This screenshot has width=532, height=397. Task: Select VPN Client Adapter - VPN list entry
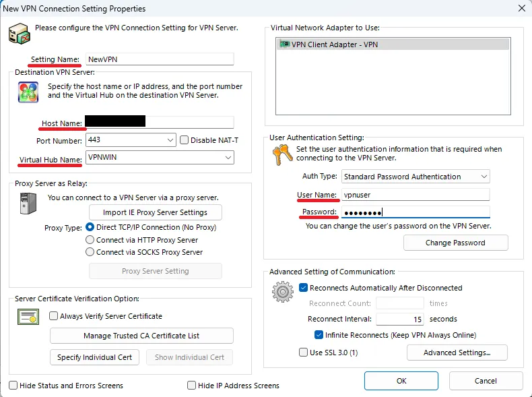pos(393,44)
